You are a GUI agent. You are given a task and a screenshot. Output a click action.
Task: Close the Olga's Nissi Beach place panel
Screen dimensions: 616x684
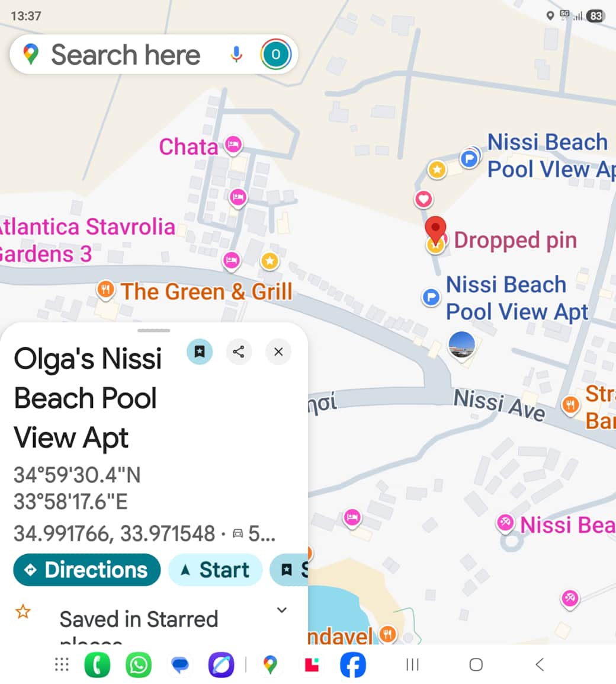278,352
